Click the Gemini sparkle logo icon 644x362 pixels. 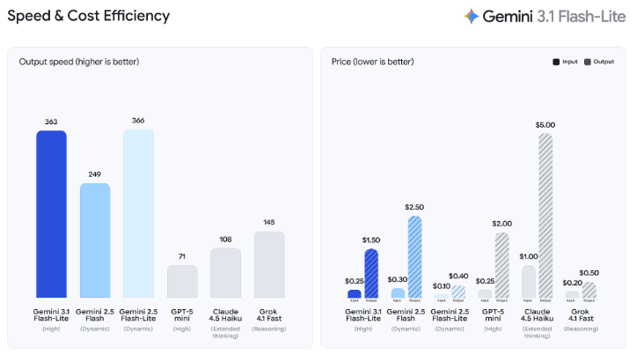pyautogui.click(x=471, y=16)
